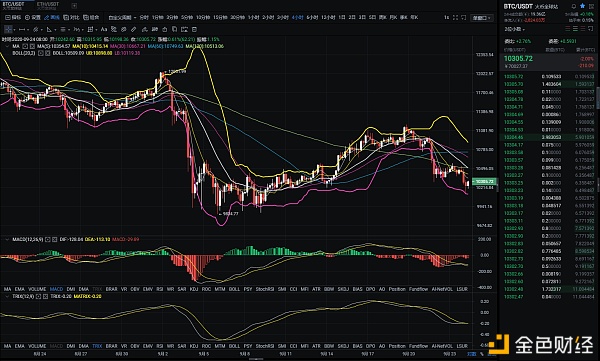Click the delete drawings trash icon

pos(194,29)
